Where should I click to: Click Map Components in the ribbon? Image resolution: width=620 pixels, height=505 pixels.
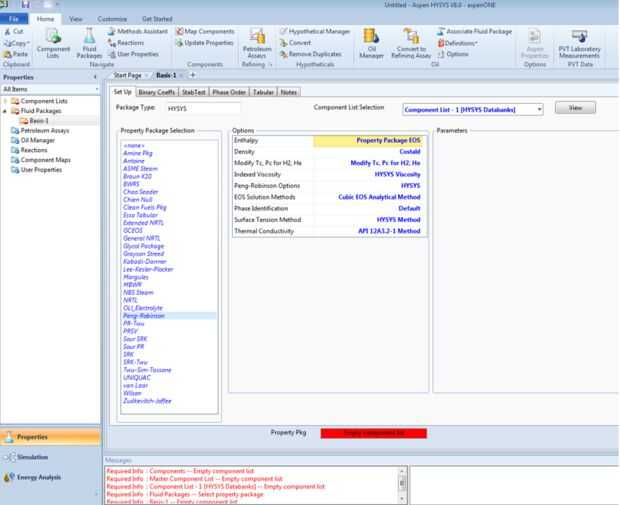(205, 31)
